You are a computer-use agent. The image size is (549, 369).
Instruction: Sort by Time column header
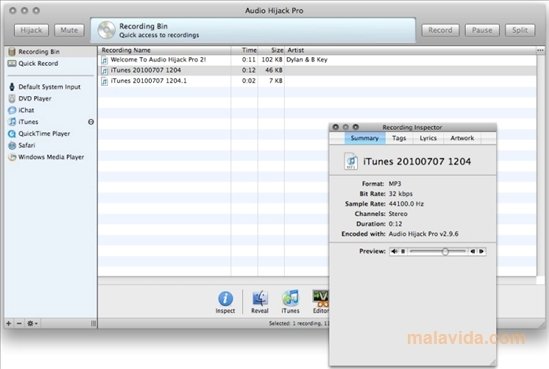click(x=244, y=50)
